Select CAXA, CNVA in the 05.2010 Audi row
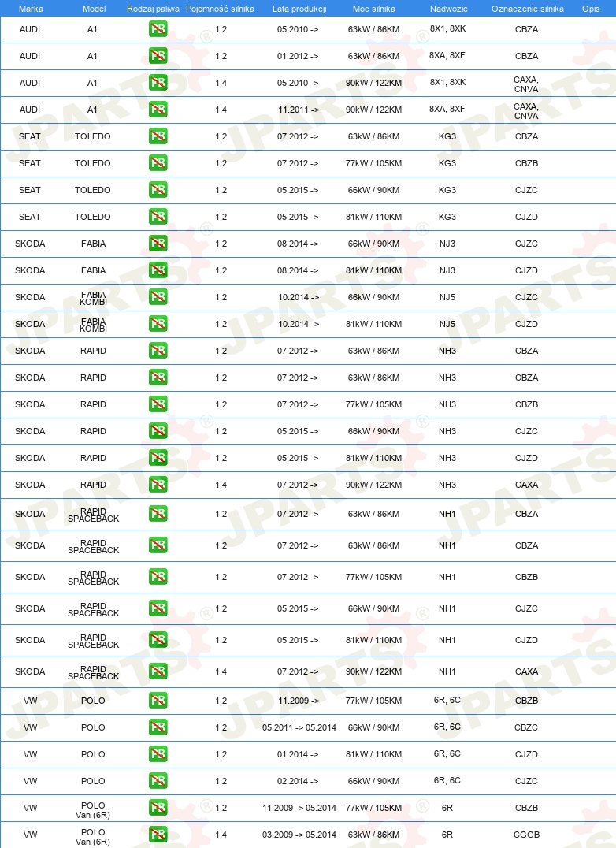Screen dimensions: 616x848 pyautogui.click(x=526, y=84)
